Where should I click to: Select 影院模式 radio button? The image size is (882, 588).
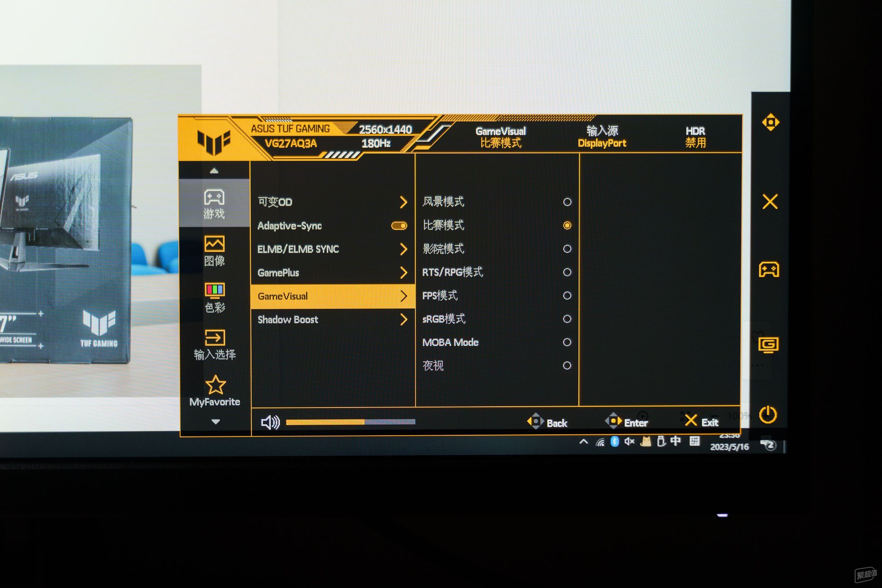pyautogui.click(x=567, y=249)
